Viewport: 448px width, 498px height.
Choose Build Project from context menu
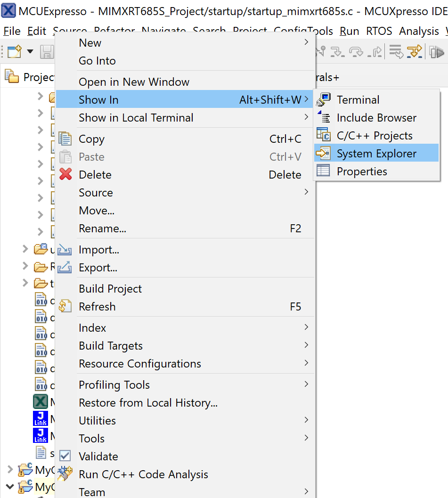tap(110, 289)
